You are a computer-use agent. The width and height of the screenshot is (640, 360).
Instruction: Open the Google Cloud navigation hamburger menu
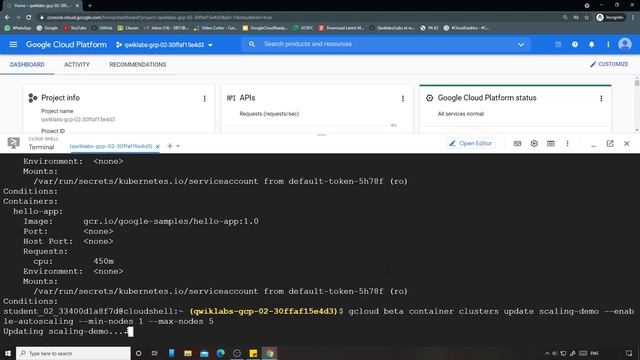pos(13,44)
